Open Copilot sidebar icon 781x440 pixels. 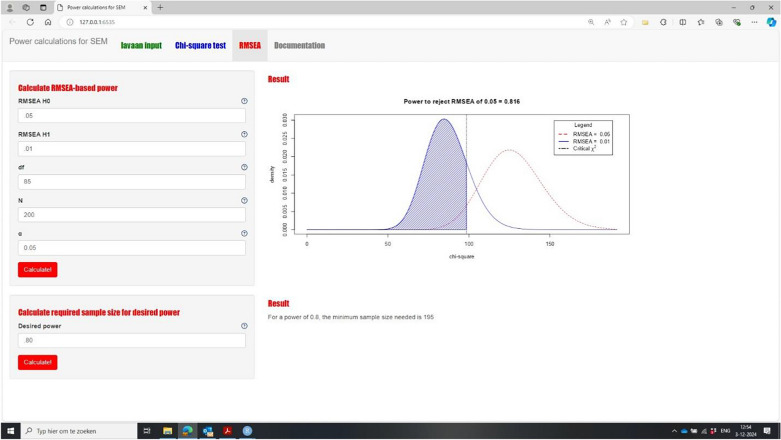771,22
